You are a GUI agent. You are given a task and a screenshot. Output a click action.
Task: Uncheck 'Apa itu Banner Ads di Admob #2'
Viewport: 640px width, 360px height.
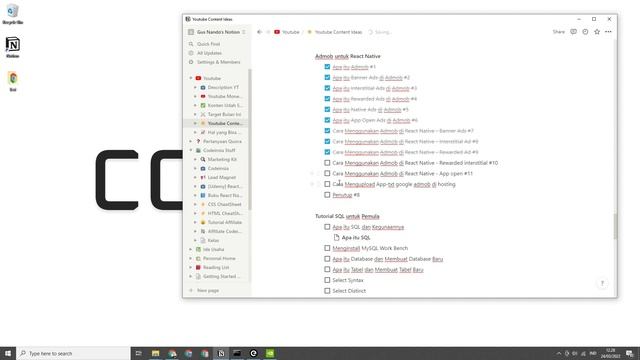point(327,77)
